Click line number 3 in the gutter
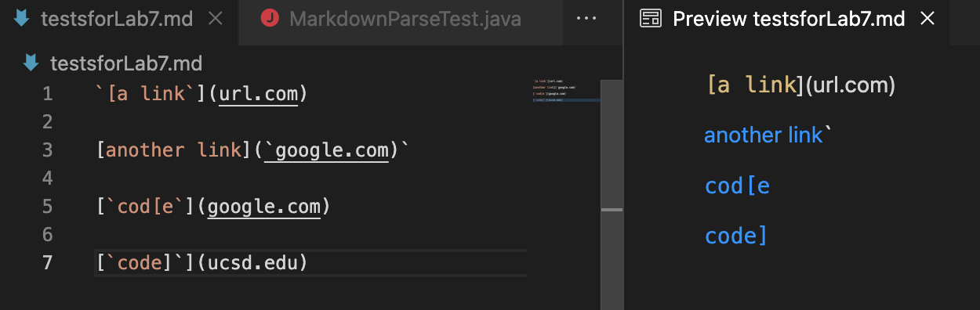The width and height of the screenshot is (980, 310). coord(47,150)
